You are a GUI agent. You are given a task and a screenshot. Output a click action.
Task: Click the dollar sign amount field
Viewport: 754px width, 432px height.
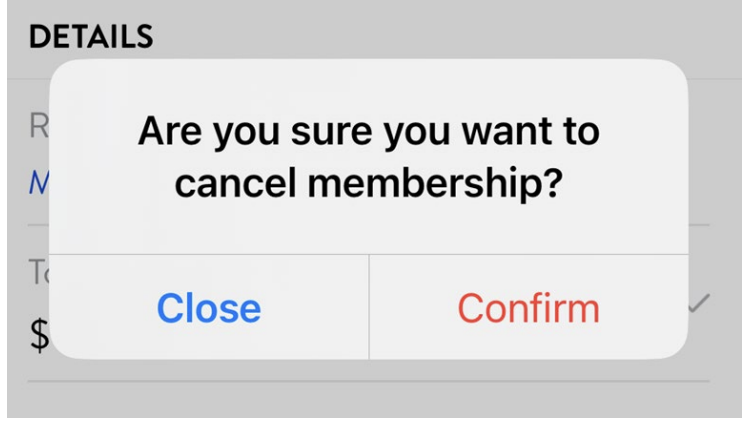(38, 336)
